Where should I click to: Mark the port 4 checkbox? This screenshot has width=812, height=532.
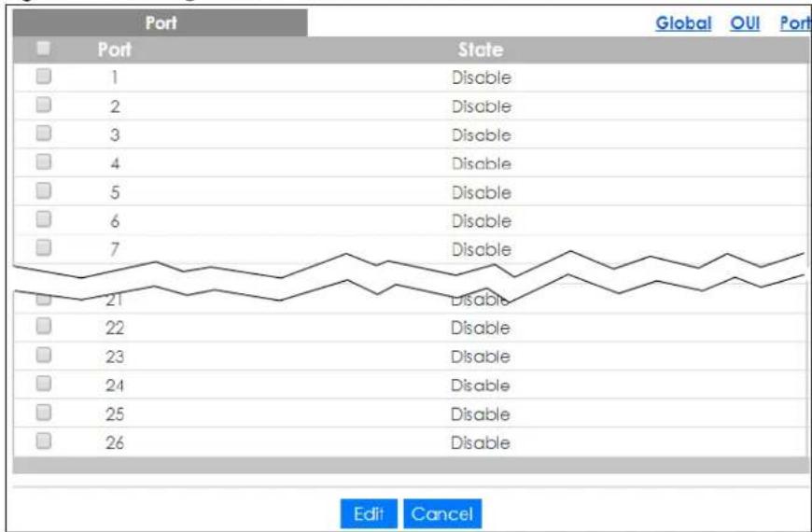pyautogui.click(x=44, y=162)
